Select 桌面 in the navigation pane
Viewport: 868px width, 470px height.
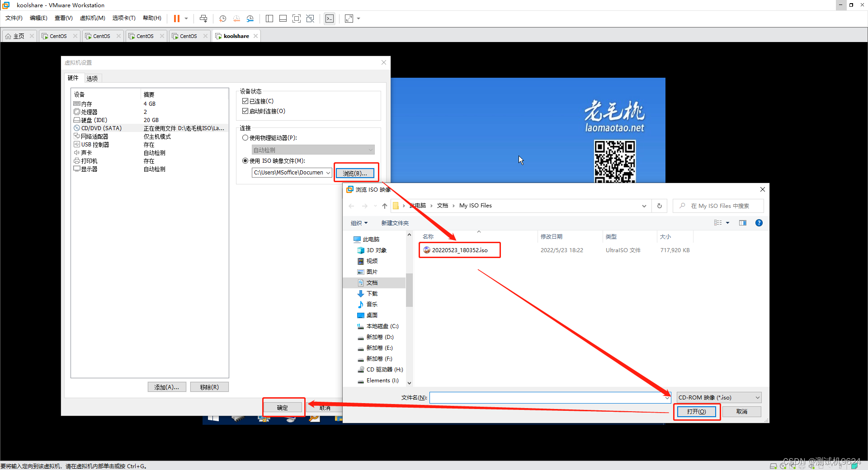tap(372, 315)
